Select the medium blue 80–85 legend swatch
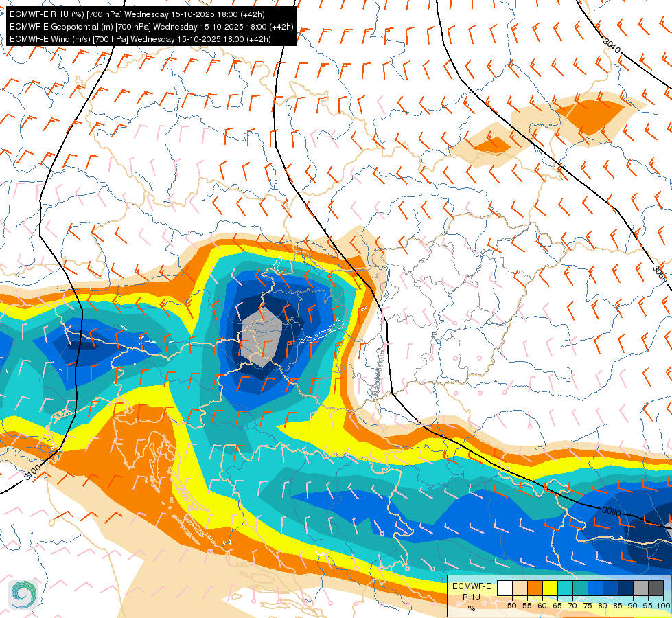Image resolution: width=672 pixels, height=618 pixels. coord(611,588)
